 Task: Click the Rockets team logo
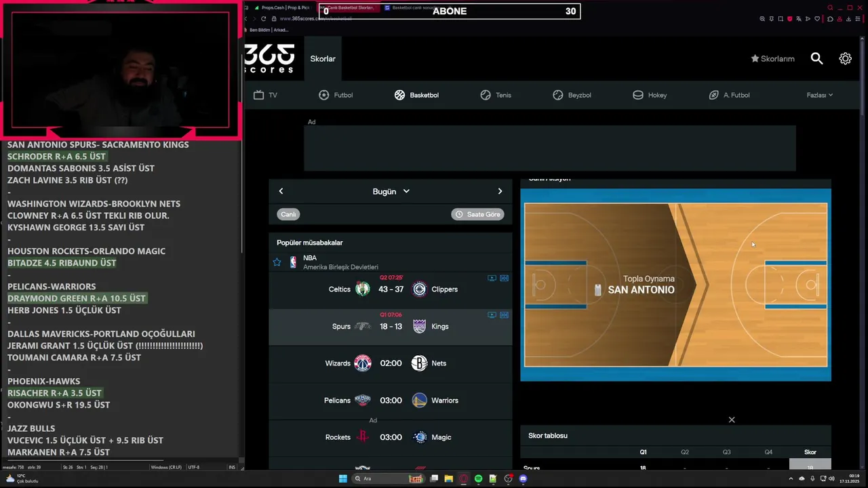point(363,437)
